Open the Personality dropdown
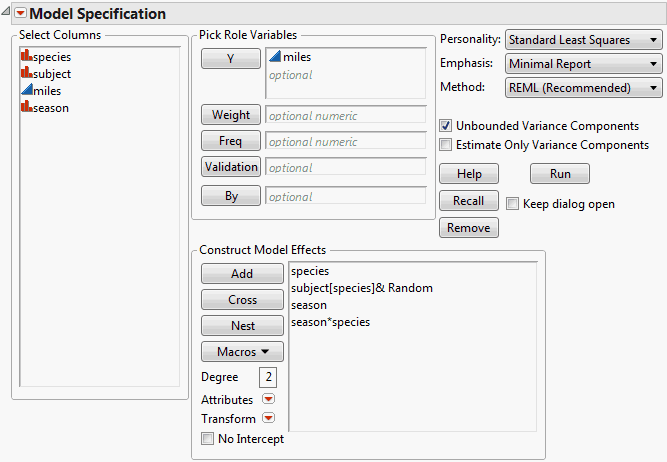Image resolution: width=667 pixels, height=462 pixels. 584,40
